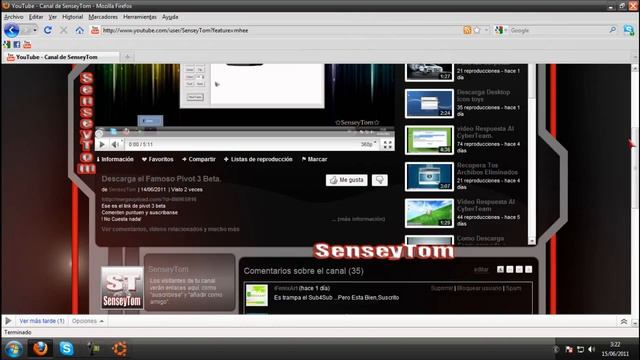
Task: Open the Información tab under video
Action: pos(115,159)
